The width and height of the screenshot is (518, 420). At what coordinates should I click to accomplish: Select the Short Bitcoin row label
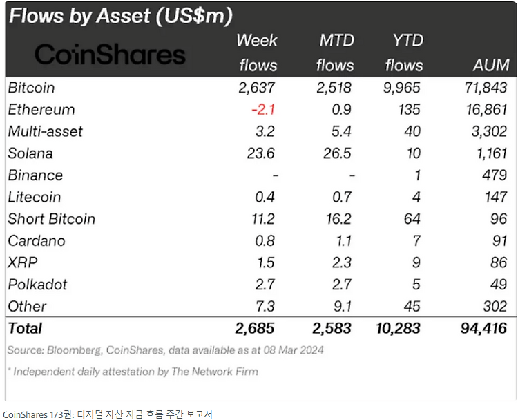(52, 219)
